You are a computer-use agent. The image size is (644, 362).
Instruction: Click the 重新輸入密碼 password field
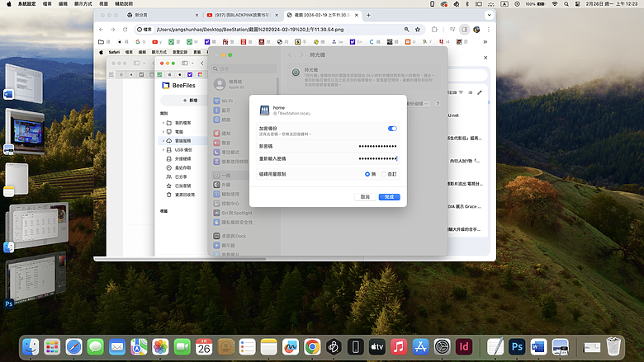pyautogui.click(x=328, y=158)
